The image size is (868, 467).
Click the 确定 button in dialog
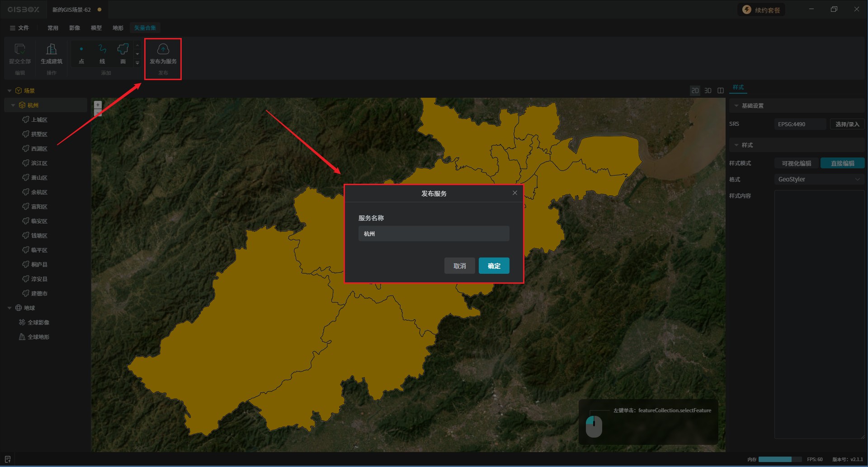click(494, 266)
